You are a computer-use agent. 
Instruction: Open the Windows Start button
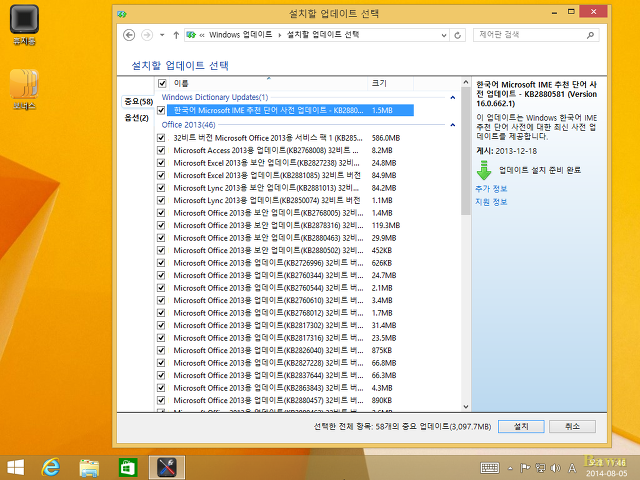pos(16,467)
